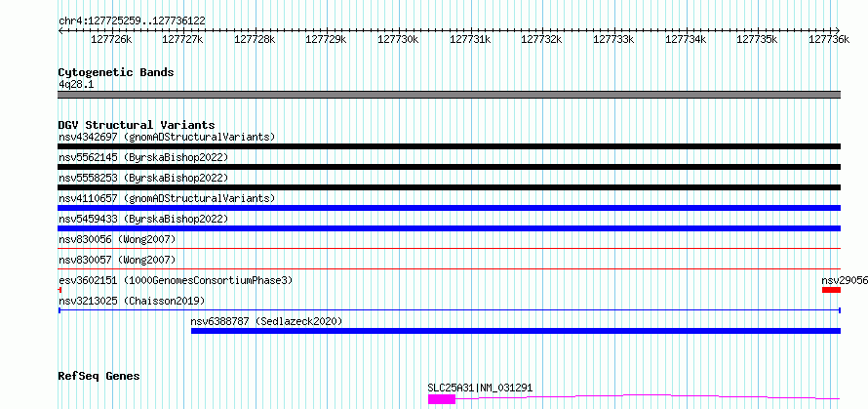This screenshot has height=409, width=868.
Task: Select the black bar for nsv5558253
Action: point(450,187)
